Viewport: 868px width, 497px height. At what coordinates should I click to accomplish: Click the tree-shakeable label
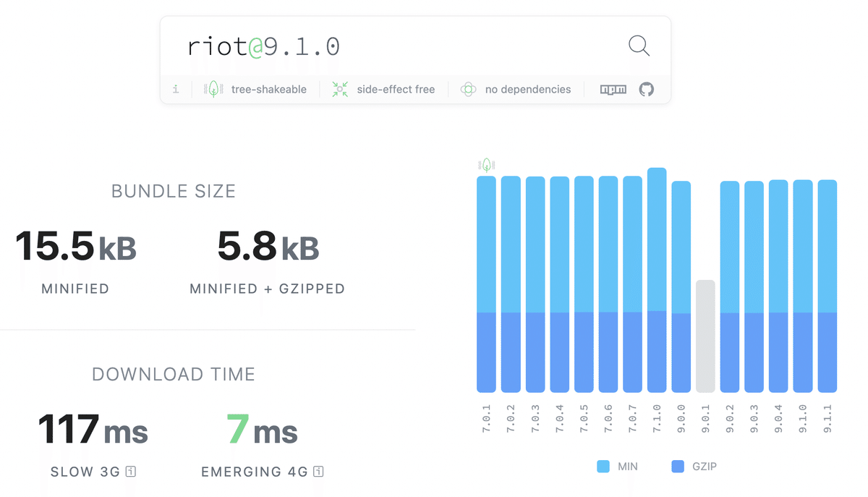269,90
